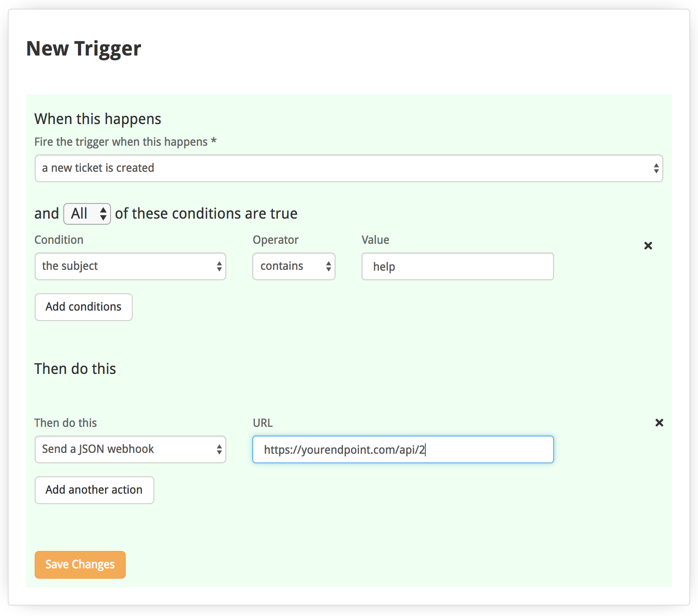Viewport: 698px width, 616px height.
Task: Click the Operator column label
Action: tap(276, 240)
